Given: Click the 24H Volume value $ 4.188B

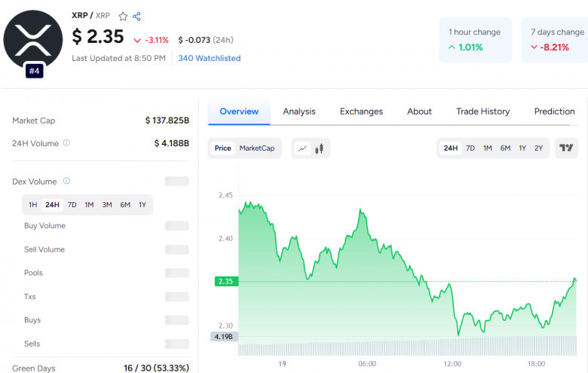Looking at the screenshot, I should coord(172,143).
